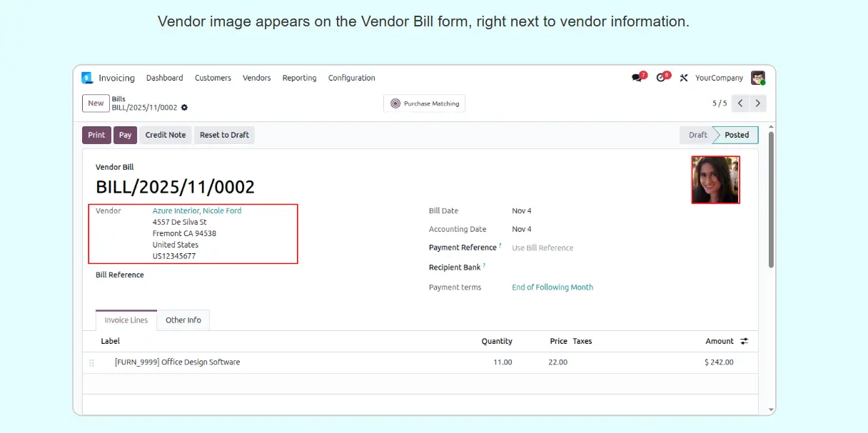Go to the next record arrow
Viewport: 868px width, 433px height.
(758, 103)
